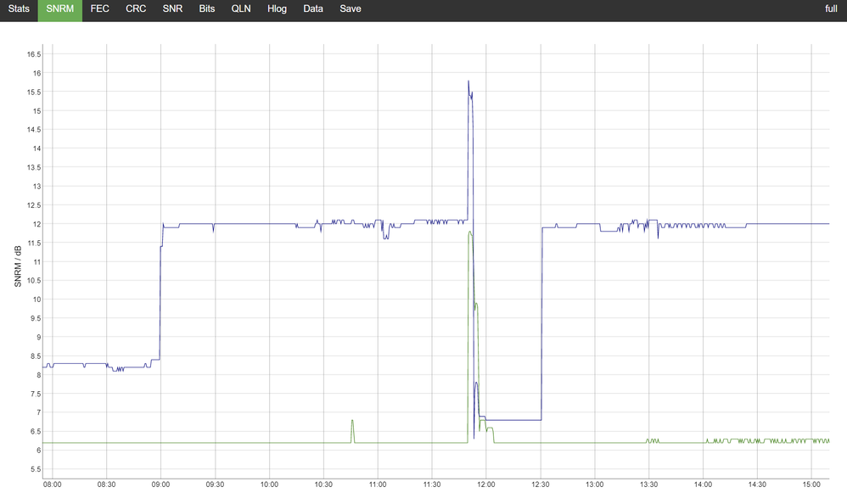Open the CRC errors tab

136,9
